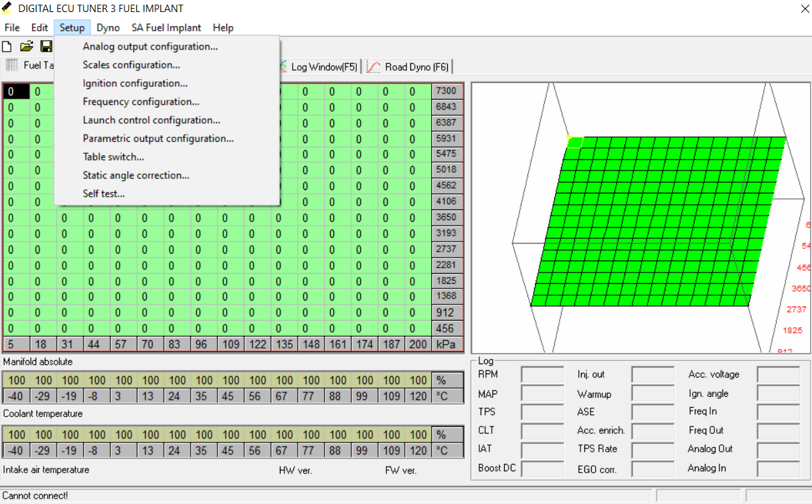
Task: Click the 5 kPa axis cell
Action: point(16,344)
